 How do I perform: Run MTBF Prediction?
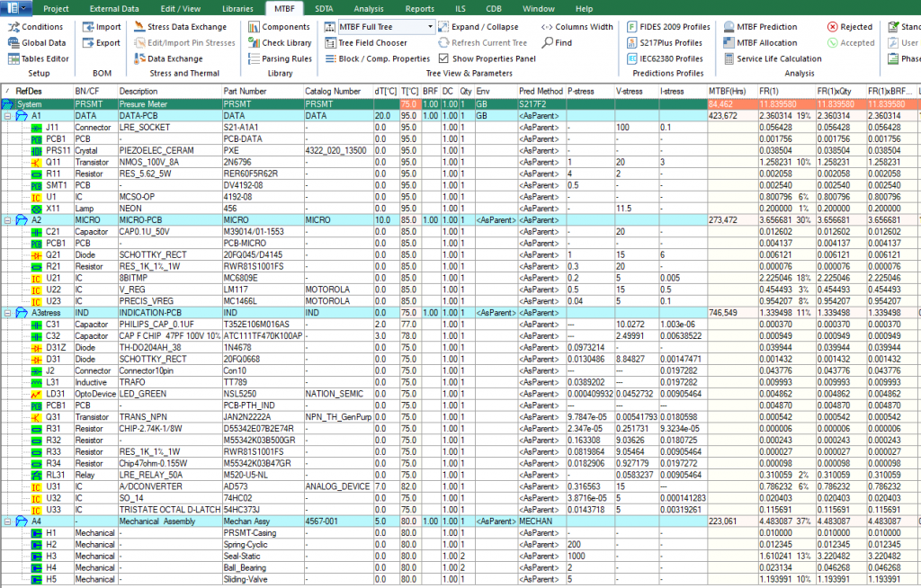tap(760, 27)
